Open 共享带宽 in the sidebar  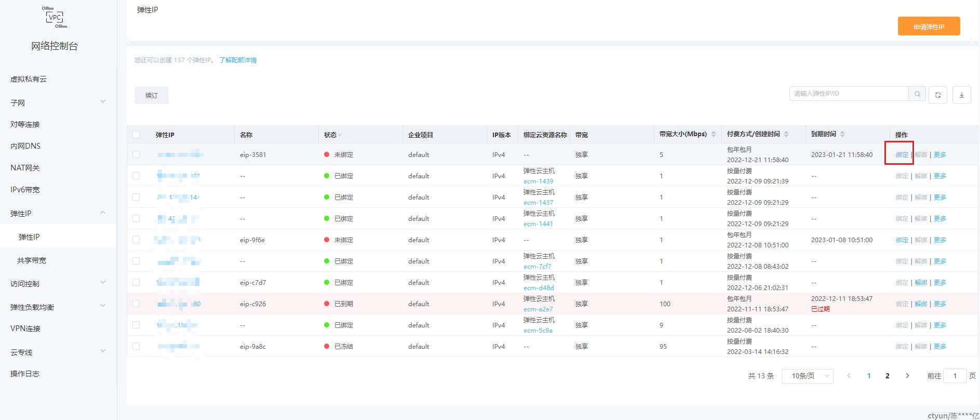(32, 260)
